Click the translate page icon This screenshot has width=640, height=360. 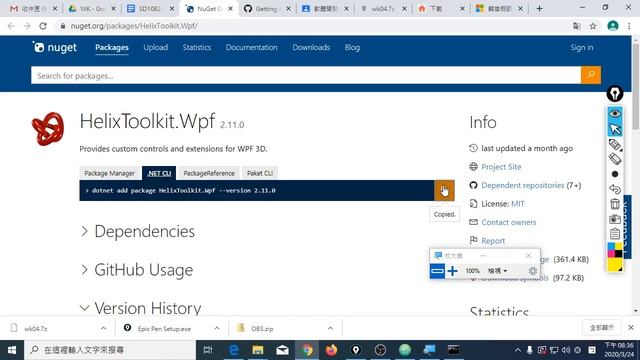[x=577, y=26]
